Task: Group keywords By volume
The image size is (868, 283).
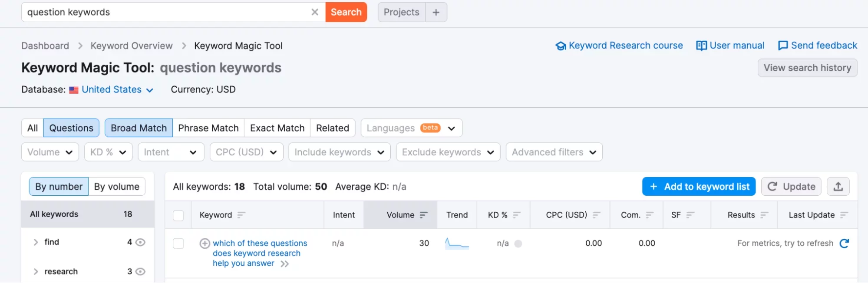Action: (x=117, y=187)
